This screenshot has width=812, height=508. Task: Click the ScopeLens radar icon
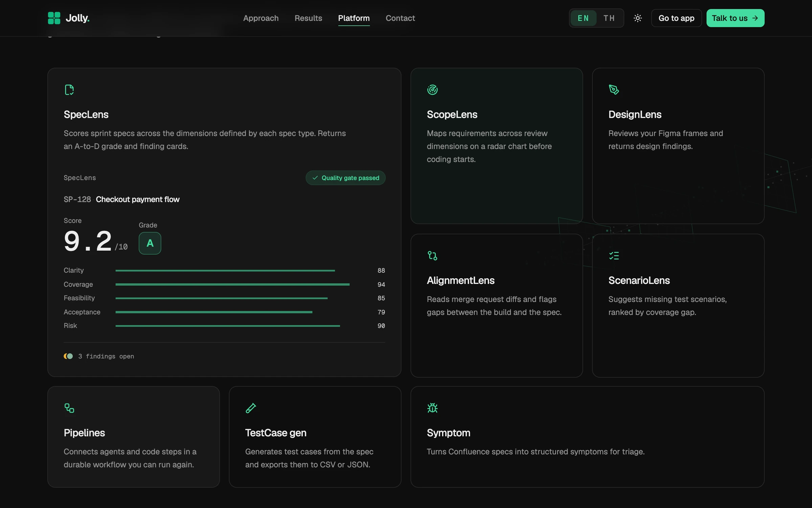pyautogui.click(x=432, y=90)
